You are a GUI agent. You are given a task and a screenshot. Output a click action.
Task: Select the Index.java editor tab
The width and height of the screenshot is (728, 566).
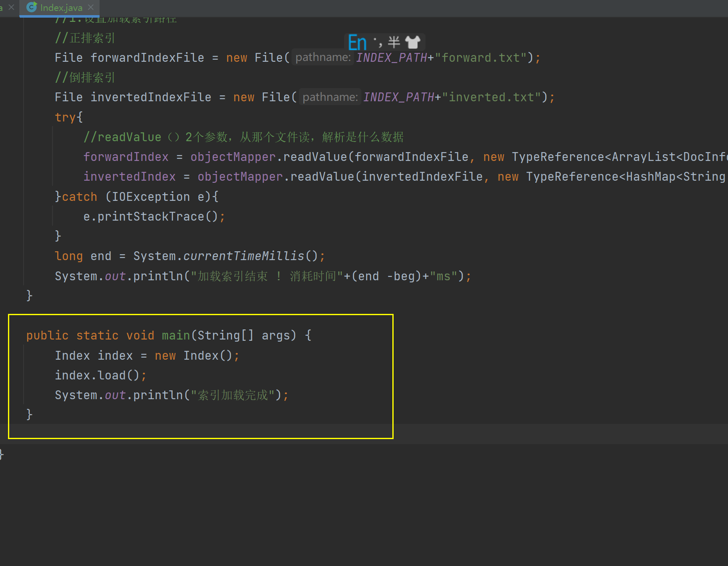tap(59, 8)
